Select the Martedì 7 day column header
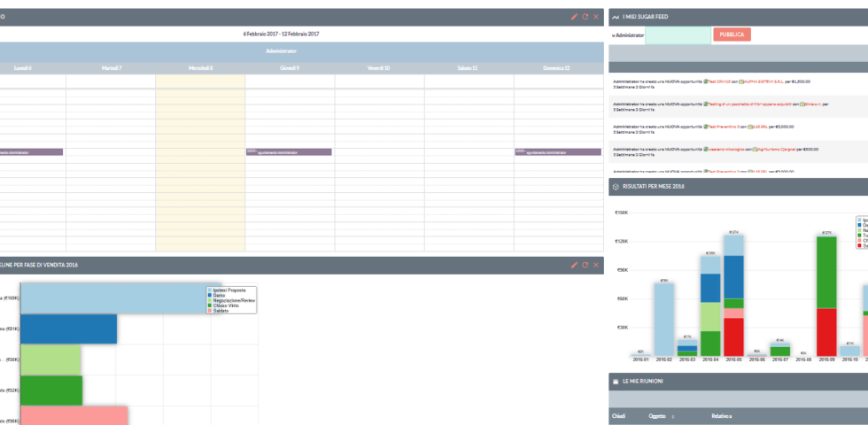868x425 pixels. [x=112, y=68]
